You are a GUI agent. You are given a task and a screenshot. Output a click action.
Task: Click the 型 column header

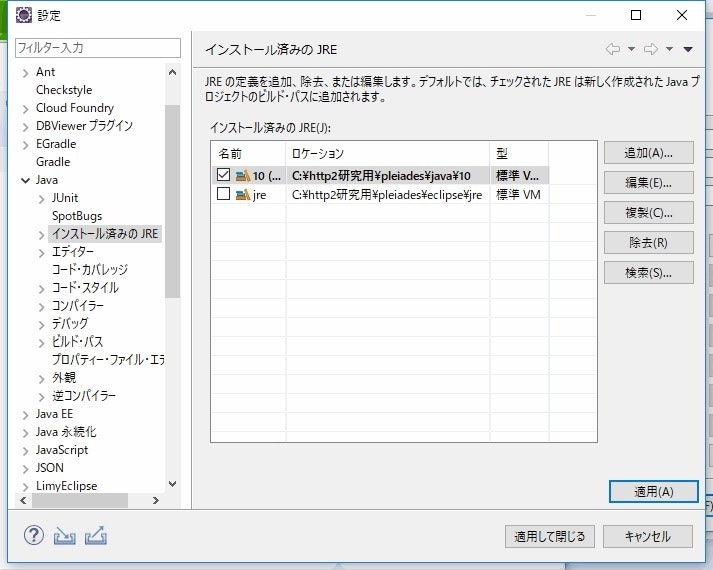click(x=519, y=154)
